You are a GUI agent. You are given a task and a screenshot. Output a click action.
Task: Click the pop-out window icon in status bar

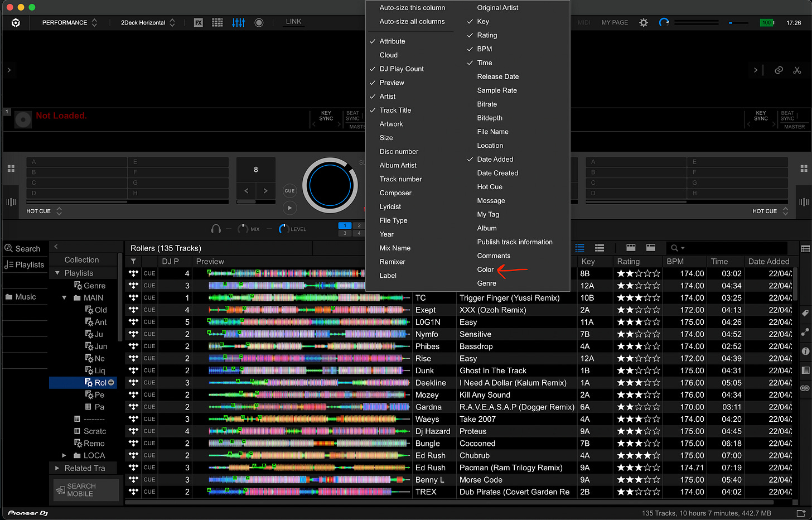(x=801, y=513)
